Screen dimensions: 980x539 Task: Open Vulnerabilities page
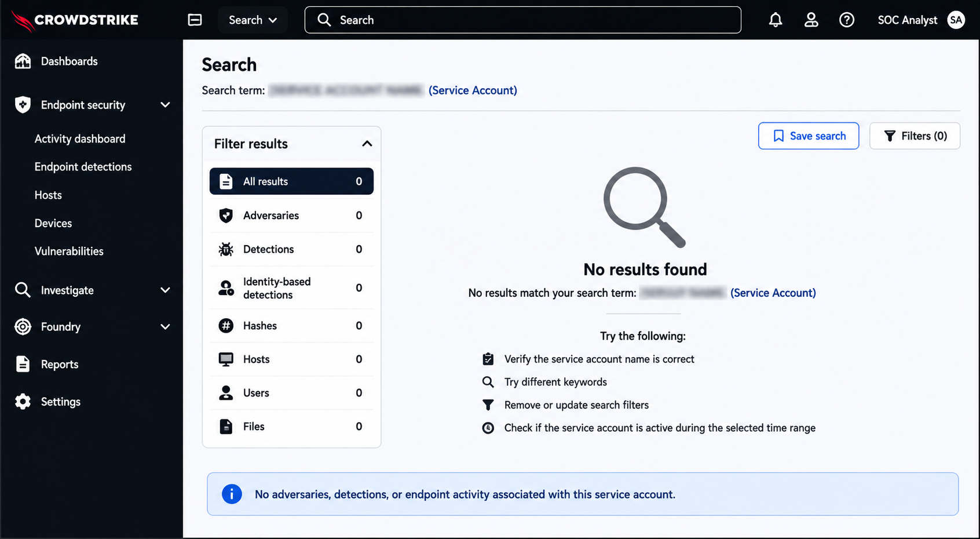pos(69,251)
